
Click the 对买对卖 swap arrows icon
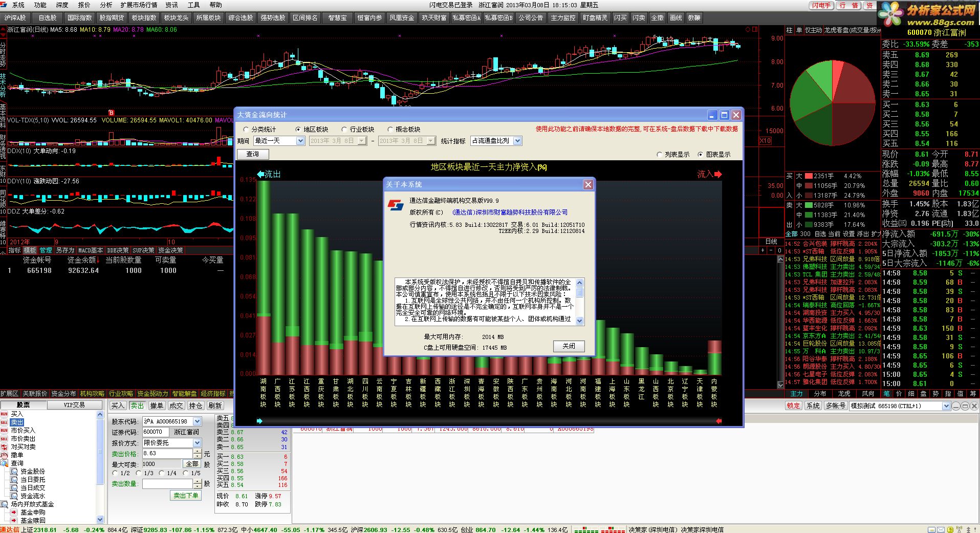[x=4, y=447]
